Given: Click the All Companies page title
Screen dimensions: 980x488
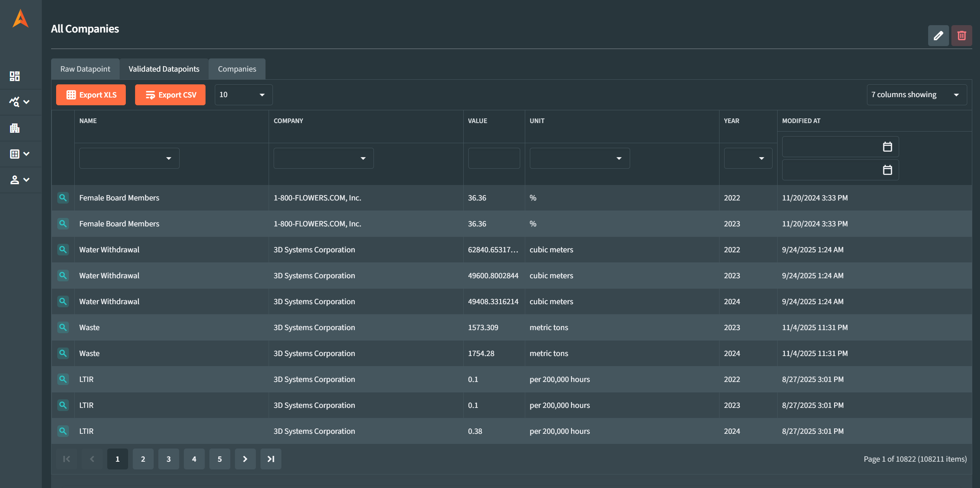Looking at the screenshot, I should point(85,29).
